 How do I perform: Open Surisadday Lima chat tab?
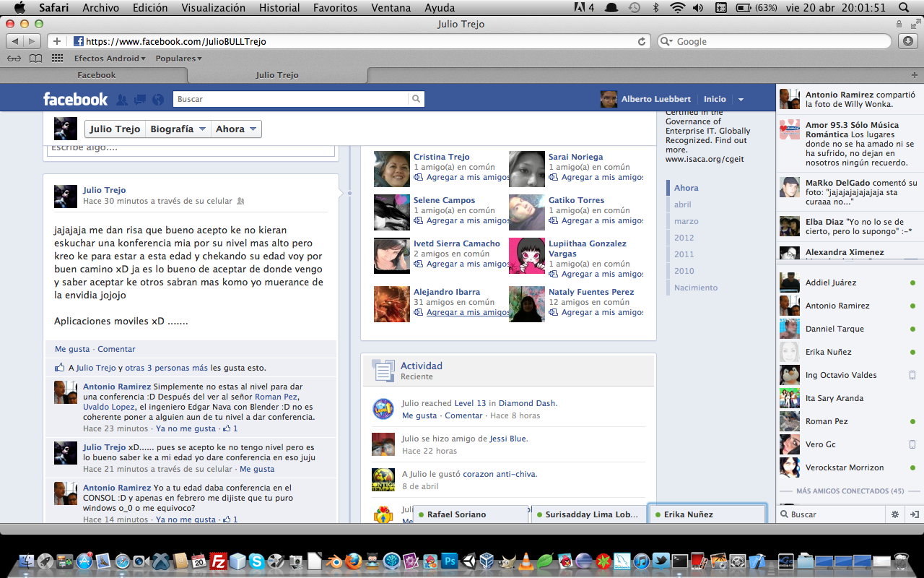(588, 514)
